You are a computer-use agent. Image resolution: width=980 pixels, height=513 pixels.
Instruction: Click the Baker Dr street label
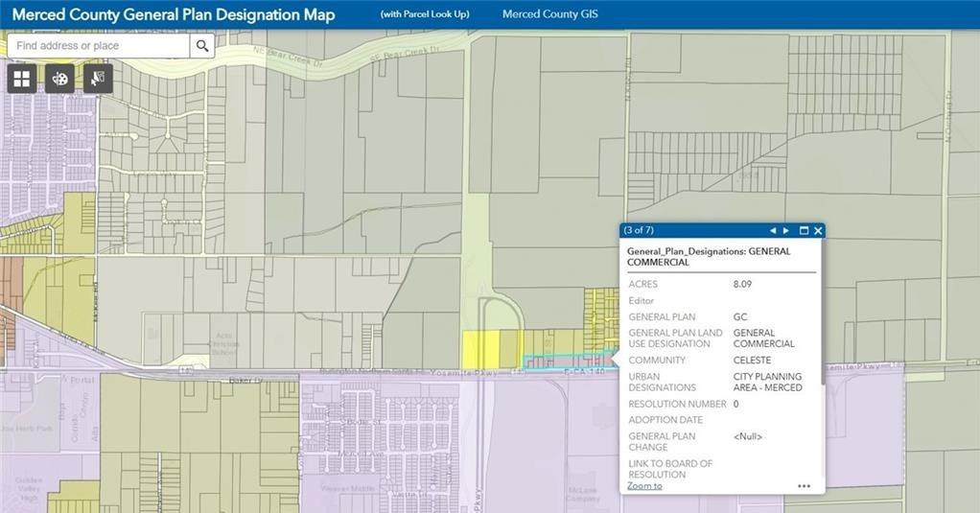(x=244, y=380)
